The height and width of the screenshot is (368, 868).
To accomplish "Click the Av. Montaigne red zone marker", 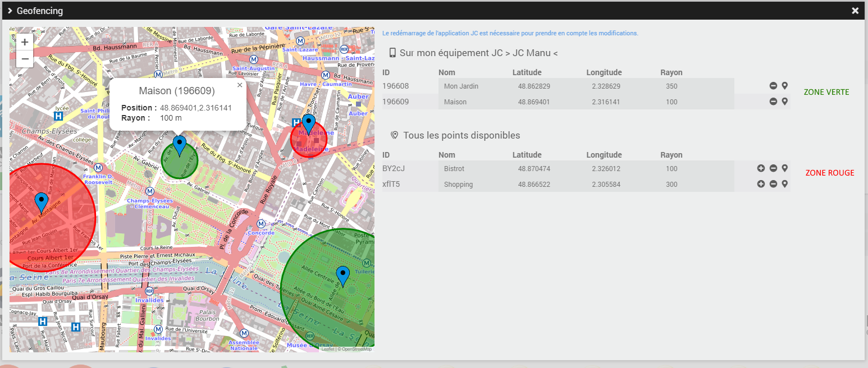I will coord(42,203).
